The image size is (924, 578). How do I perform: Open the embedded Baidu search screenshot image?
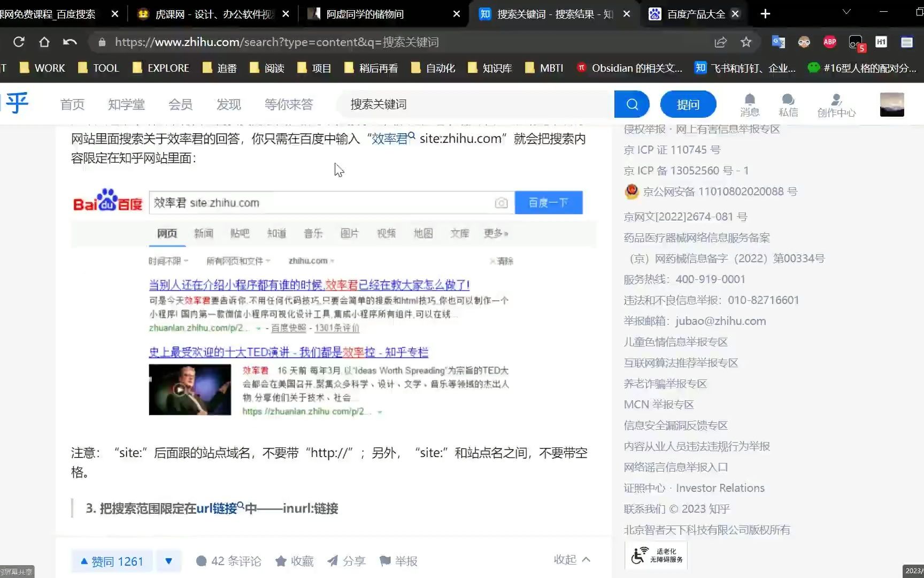[334, 303]
